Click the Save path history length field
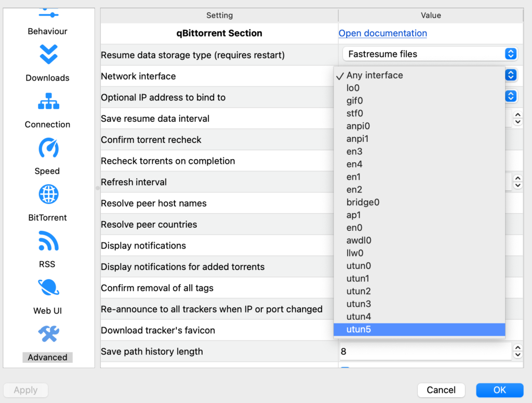The height and width of the screenshot is (403, 532). coord(425,352)
